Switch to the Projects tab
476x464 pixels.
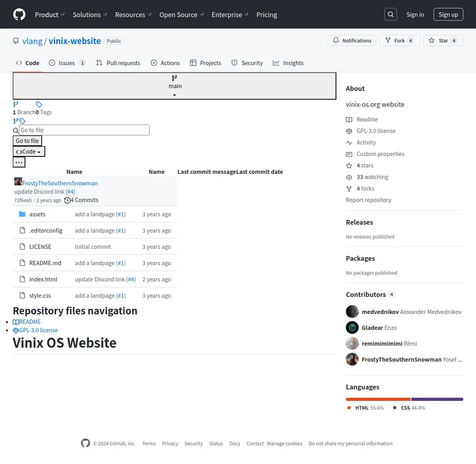pos(205,63)
